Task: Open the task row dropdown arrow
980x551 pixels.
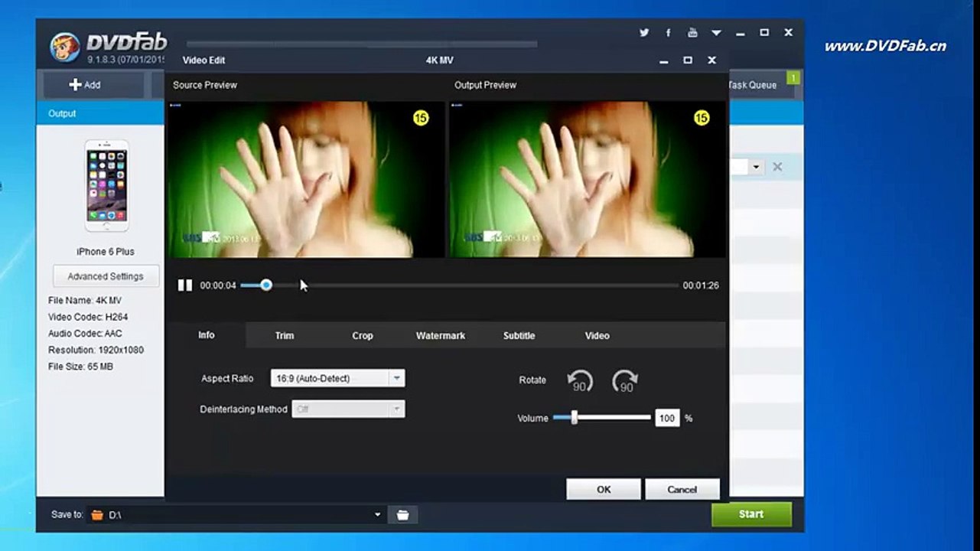Action: (x=756, y=167)
